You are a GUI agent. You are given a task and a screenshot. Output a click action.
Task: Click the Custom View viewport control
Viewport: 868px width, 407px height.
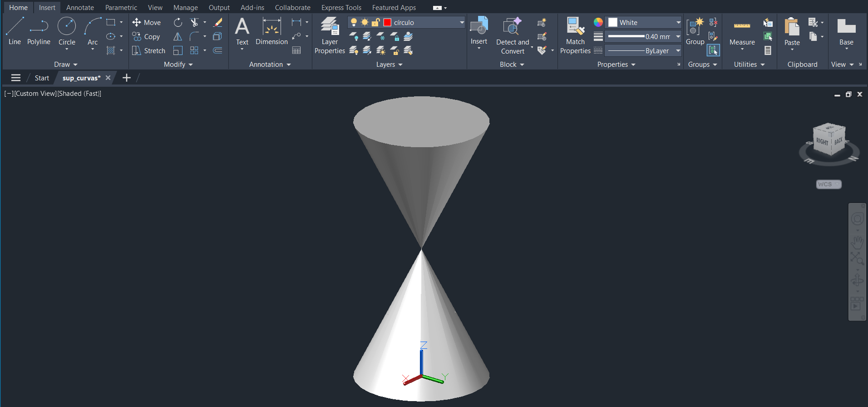click(36, 94)
